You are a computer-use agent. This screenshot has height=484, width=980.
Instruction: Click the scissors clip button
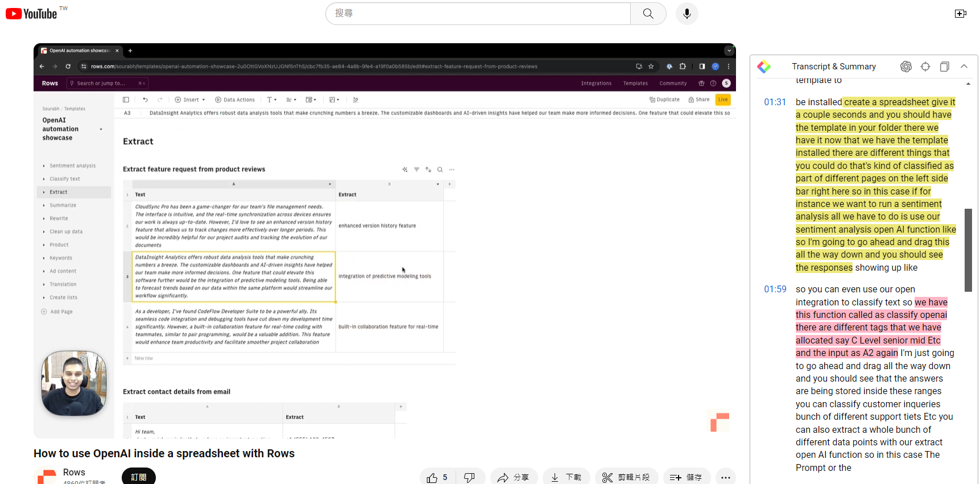[626, 477]
